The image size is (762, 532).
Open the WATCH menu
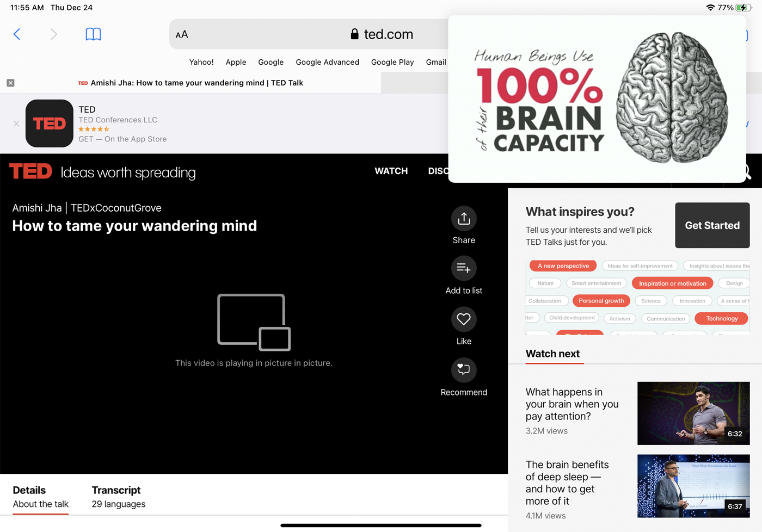click(391, 171)
